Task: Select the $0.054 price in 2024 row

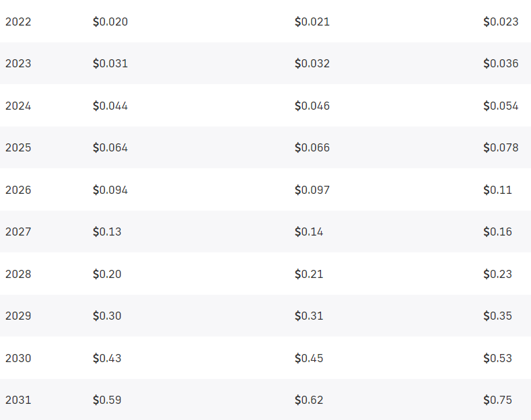Action: [501, 106]
